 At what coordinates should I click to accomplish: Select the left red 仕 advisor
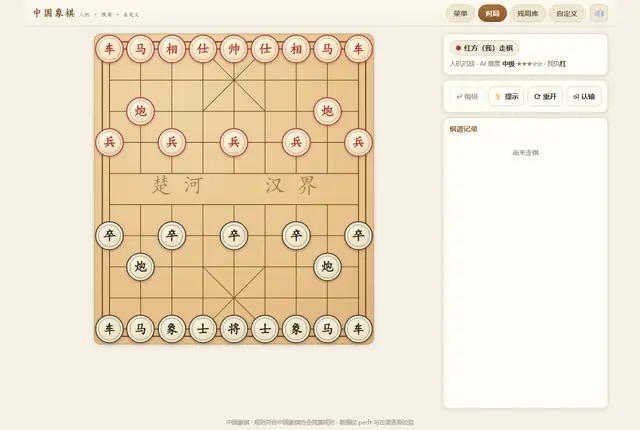pyautogui.click(x=203, y=49)
